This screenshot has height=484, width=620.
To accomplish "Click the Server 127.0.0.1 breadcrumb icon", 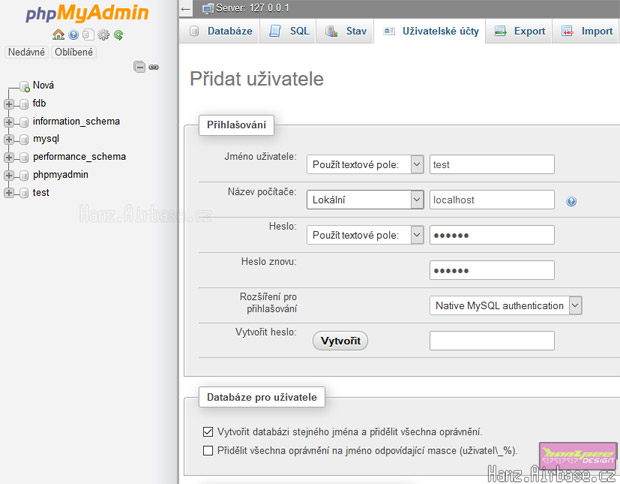I will 208,9.
